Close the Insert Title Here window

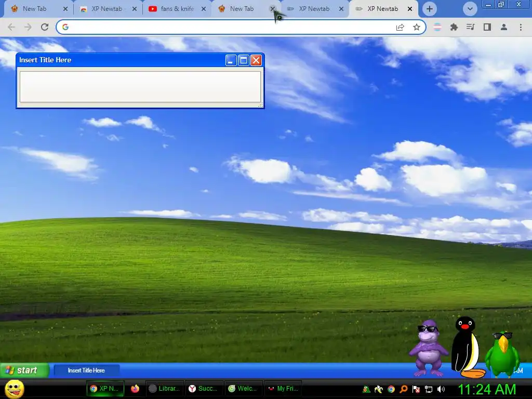256,60
